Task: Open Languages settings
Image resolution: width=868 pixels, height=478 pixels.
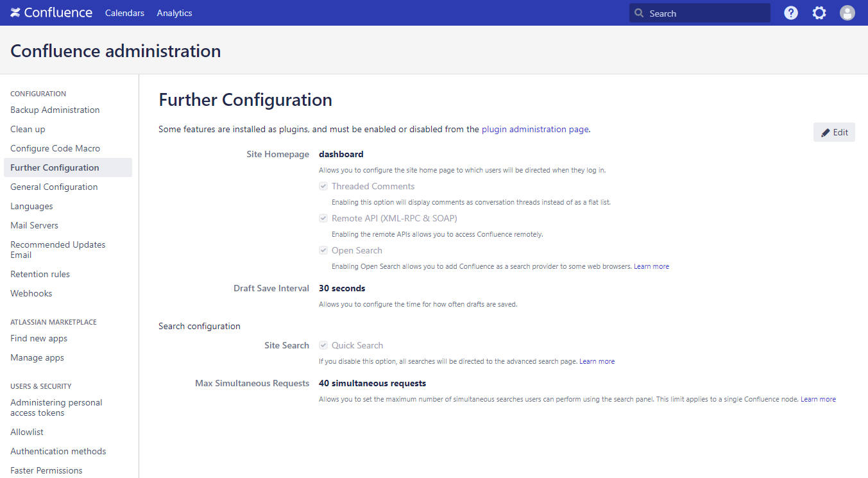Action: point(31,206)
